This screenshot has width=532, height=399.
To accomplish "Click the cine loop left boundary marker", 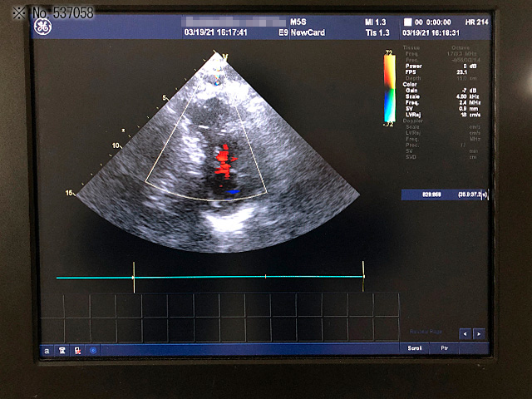I will tap(134, 277).
